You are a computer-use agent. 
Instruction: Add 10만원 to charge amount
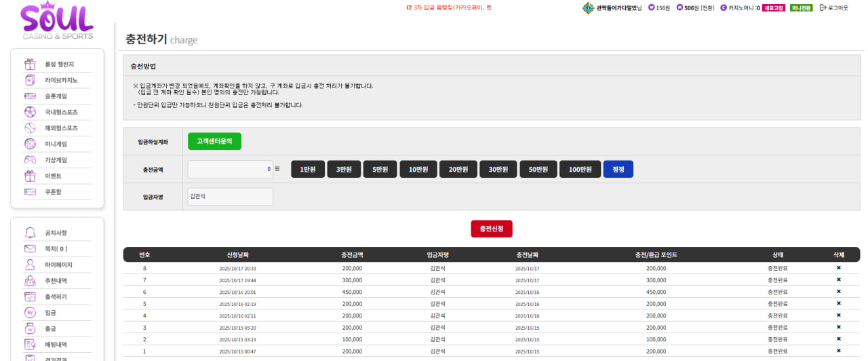pos(418,169)
